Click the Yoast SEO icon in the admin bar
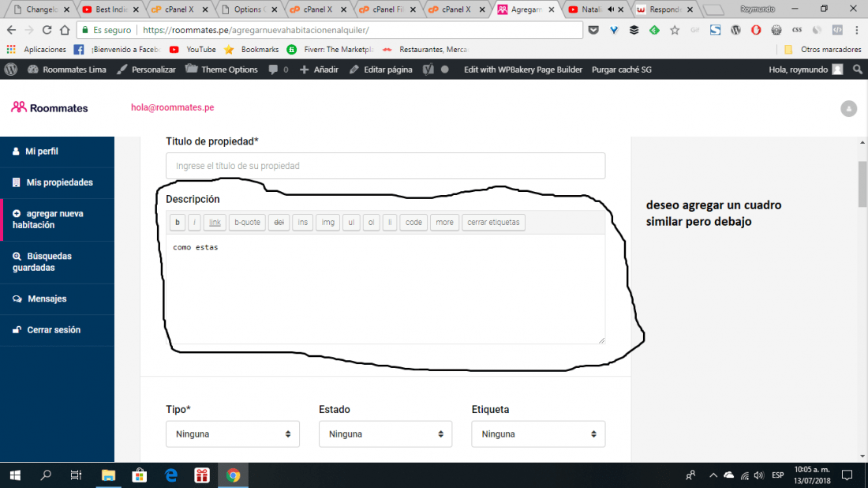This screenshot has width=868, height=488. click(428, 69)
